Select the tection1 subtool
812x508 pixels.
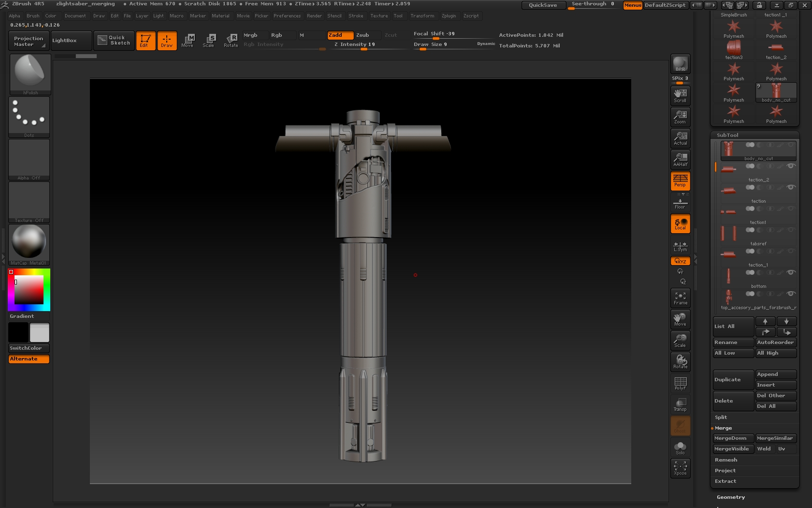pyautogui.click(x=758, y=215)
